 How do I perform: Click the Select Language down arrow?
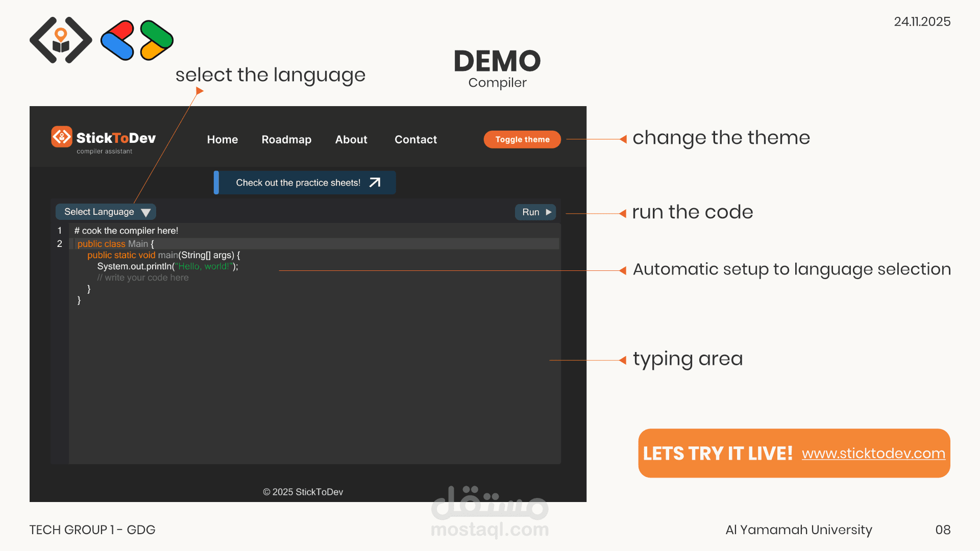click(145, 212)
